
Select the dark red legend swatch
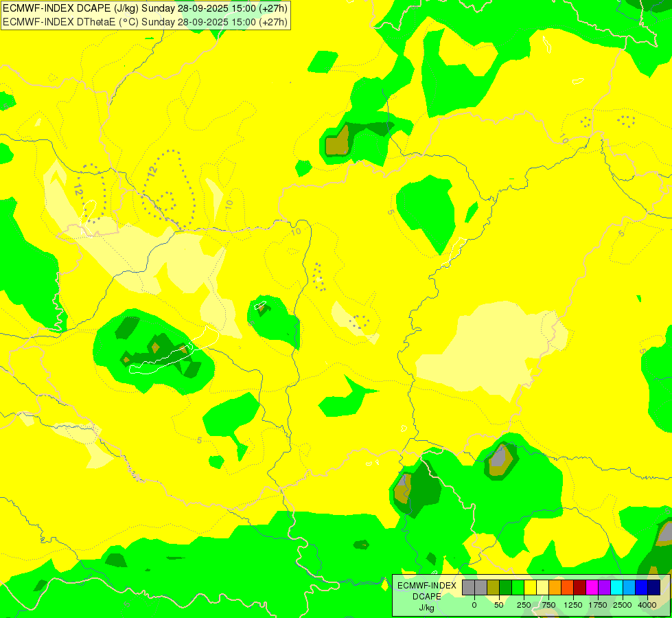(x=579, y=587)
